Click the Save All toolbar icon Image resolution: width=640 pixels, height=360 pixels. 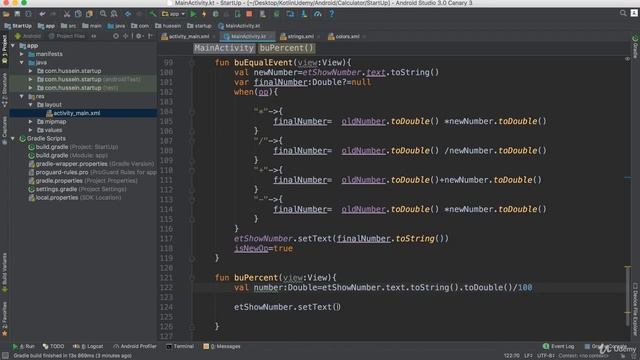coord(17,14)
